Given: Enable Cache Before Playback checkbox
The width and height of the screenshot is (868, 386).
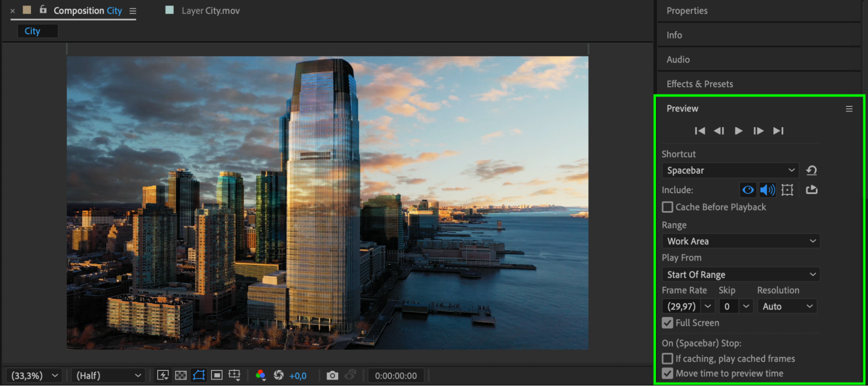Looking at the screenshot, I should click(667, 207).
